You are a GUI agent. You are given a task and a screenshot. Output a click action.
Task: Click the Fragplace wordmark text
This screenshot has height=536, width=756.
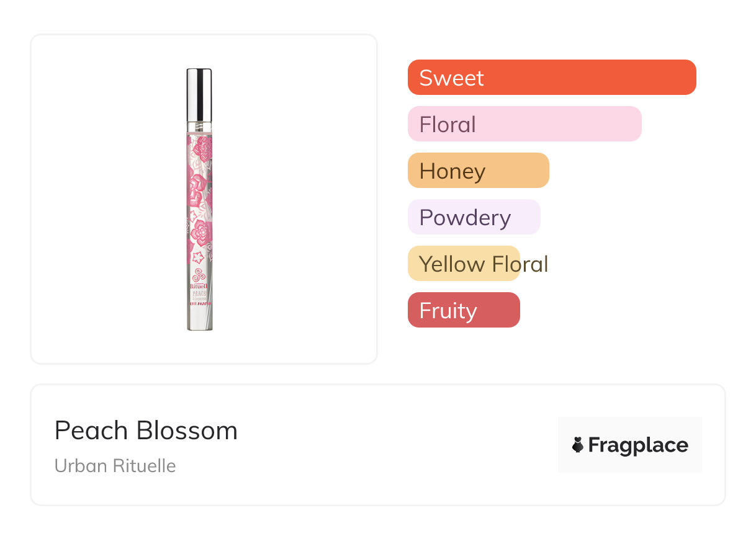pyautogui.click(x=638, y=445)
